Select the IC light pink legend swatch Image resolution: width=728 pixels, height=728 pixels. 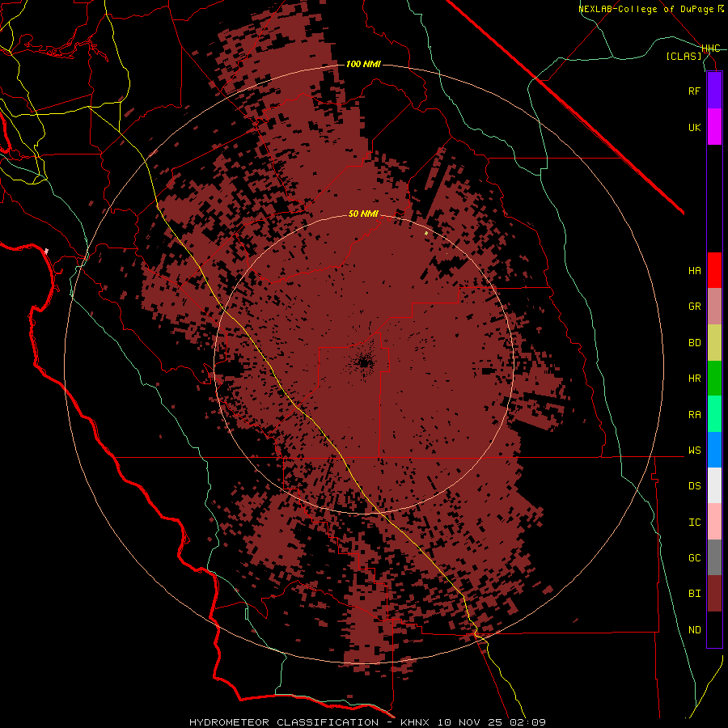click(x=714, y=522)
